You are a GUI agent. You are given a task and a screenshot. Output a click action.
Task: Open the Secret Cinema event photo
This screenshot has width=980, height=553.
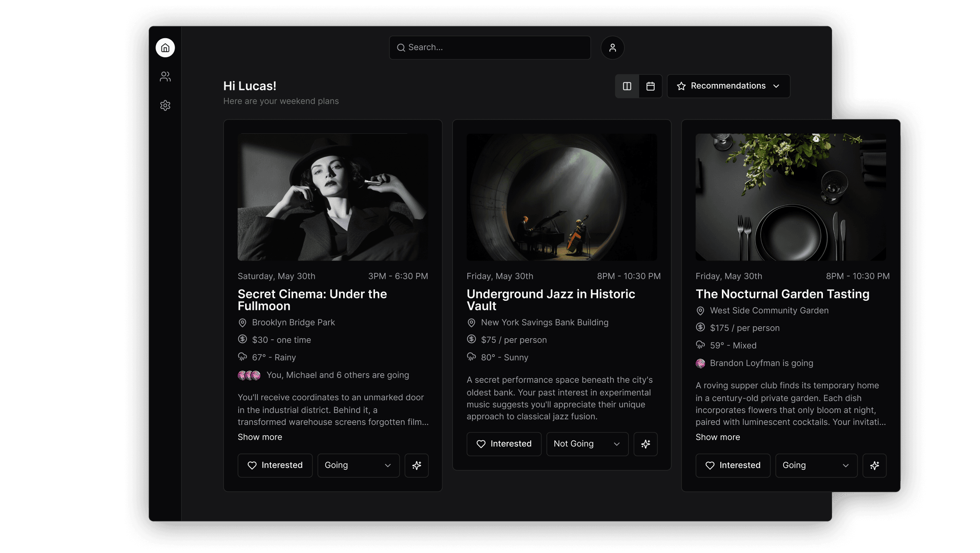pos(333,197)
